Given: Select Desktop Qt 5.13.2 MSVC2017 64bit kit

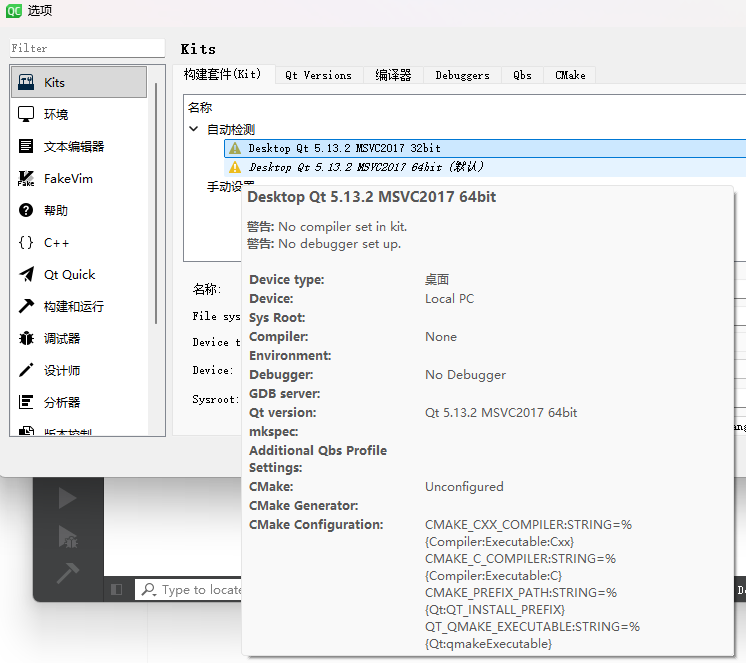Looking at the screenshot, I should point(485,167).
